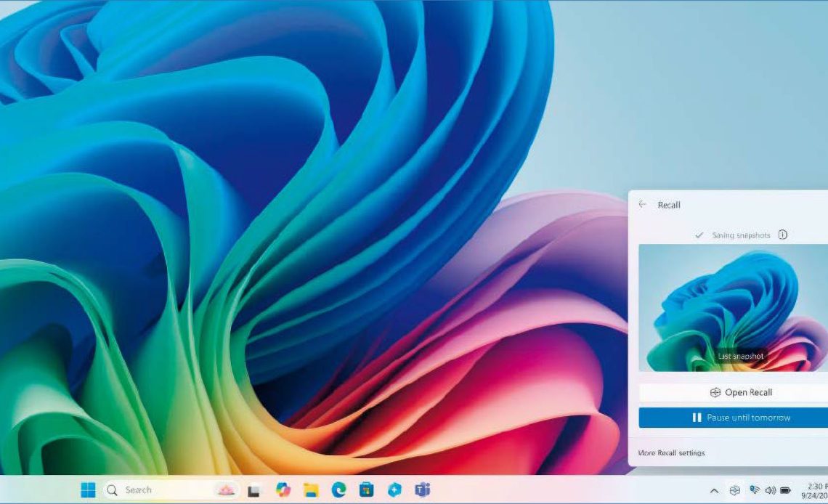
Task: Click the lotus flower icon in Search
Action: click(x=226, y=490)
